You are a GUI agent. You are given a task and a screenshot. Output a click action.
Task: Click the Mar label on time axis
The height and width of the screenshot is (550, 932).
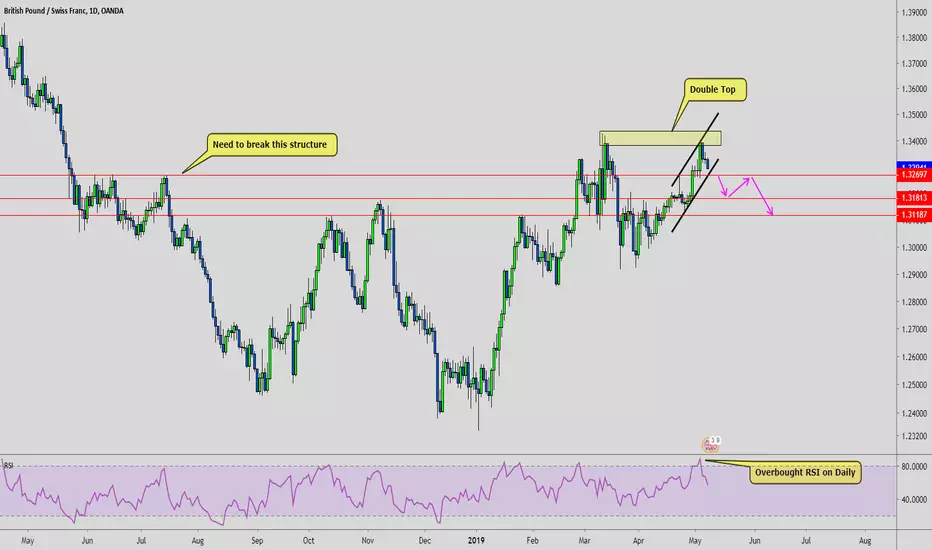pos(584,540)
